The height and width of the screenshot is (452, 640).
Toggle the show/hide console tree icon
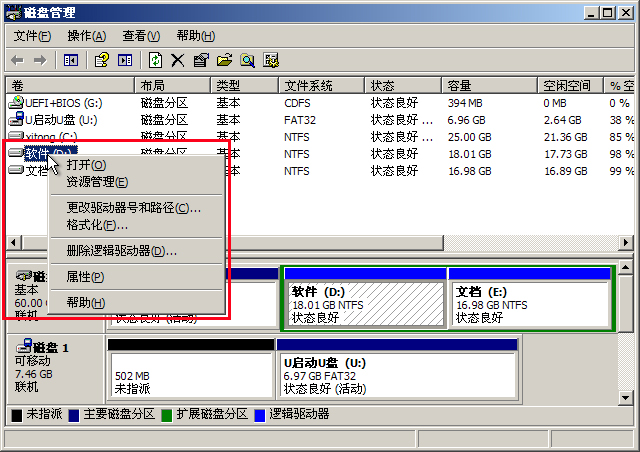point(71,61)
